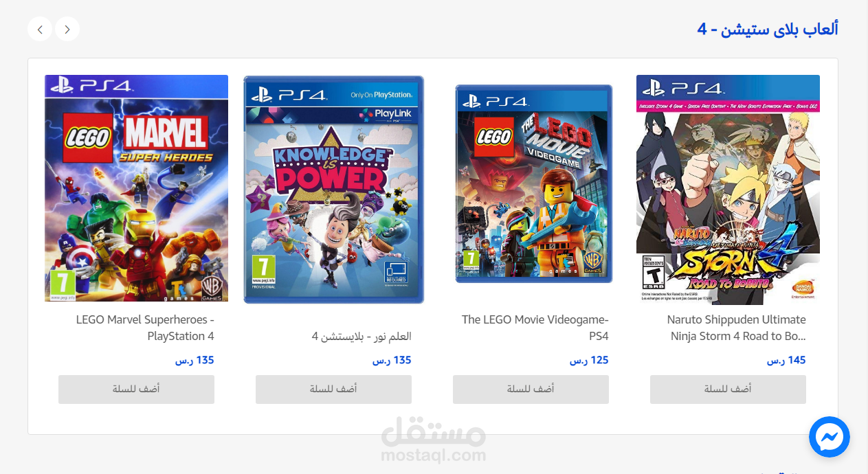This screenshot has height=474, width=868.
Task: Open the Messenger chat bubble icon
Action: [x=830, y=436]
